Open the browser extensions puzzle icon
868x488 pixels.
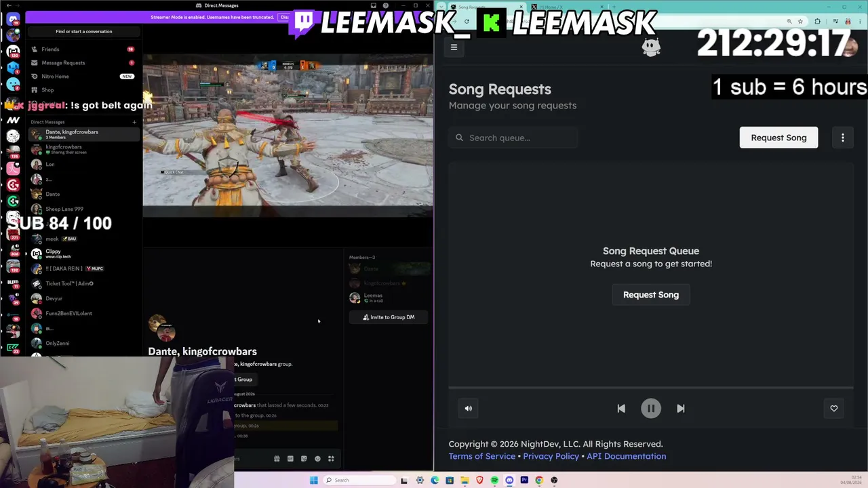point(817,22)
